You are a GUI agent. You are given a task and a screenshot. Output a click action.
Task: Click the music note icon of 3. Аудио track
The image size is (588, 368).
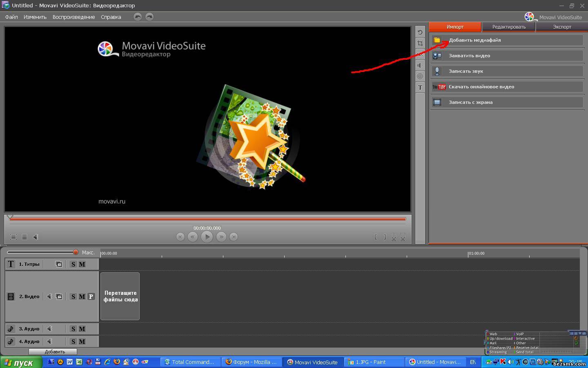(11, 329)
